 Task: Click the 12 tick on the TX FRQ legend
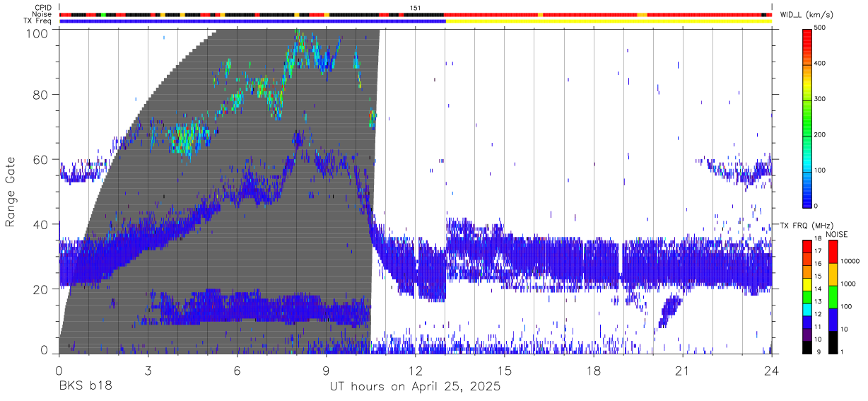pos(818,314)
